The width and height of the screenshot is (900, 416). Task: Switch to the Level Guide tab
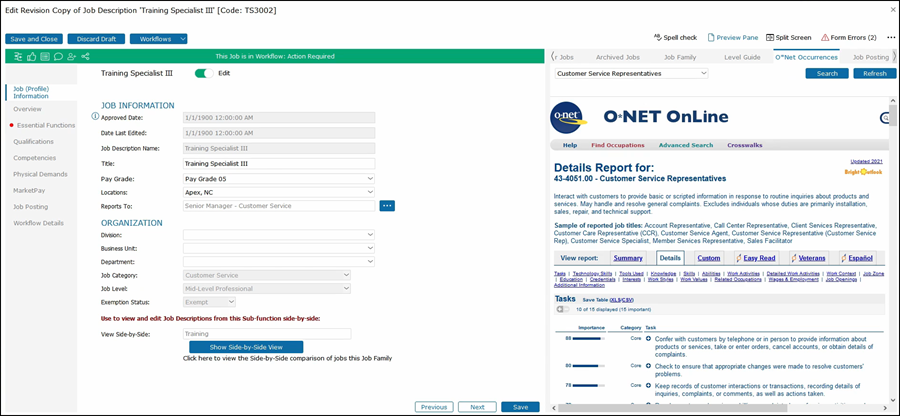742,57
